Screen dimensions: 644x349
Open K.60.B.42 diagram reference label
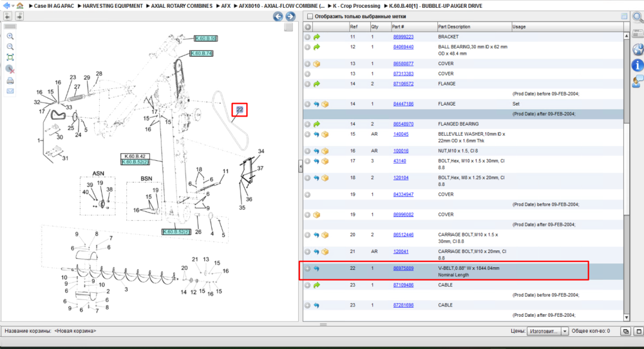(135, 156)
